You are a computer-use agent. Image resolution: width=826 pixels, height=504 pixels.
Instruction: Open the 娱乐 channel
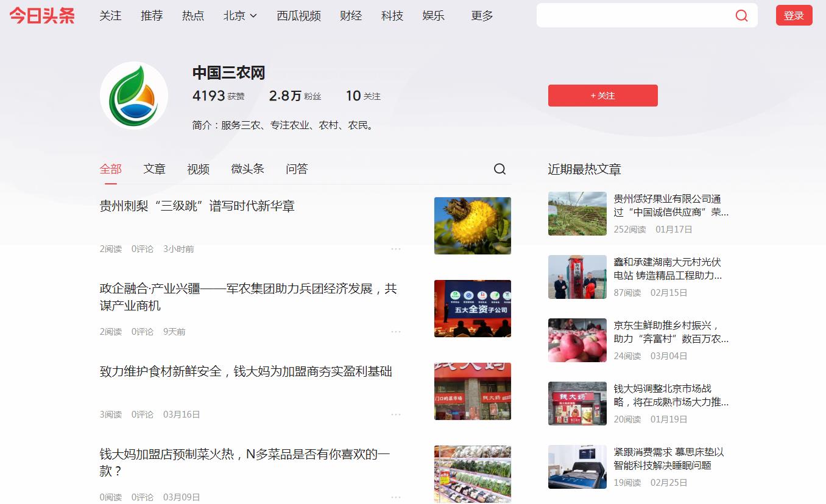coord(433,16)
